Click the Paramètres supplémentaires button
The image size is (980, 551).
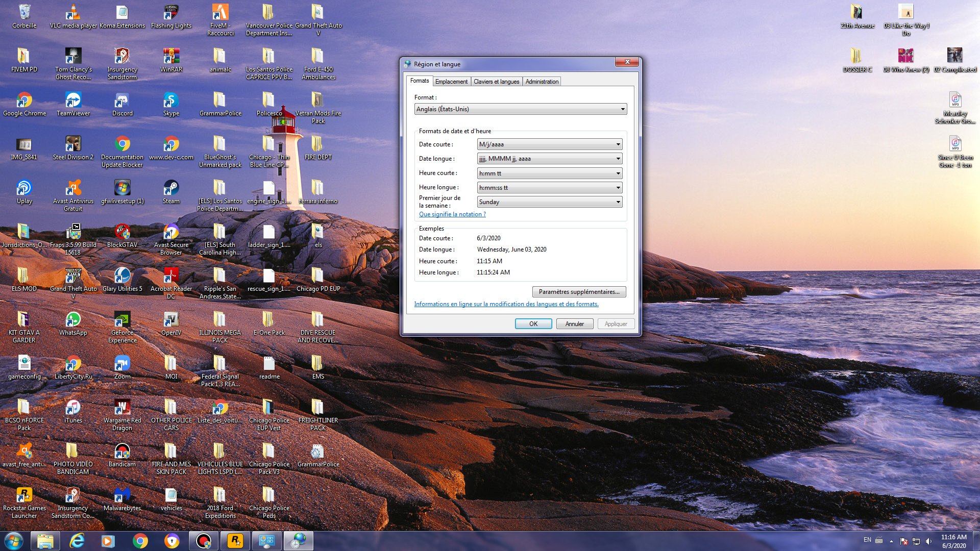click(x=579, y=292)
